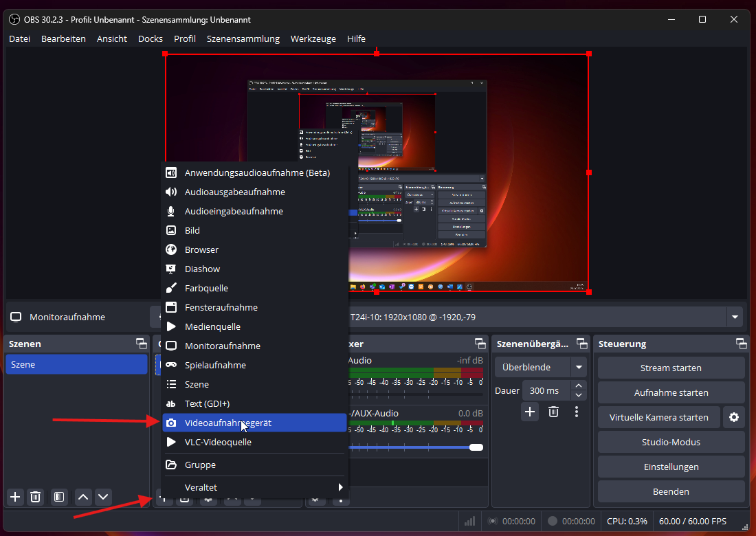Open transition properties three-dot menu

pyautogui.click(x=577, y=412)
